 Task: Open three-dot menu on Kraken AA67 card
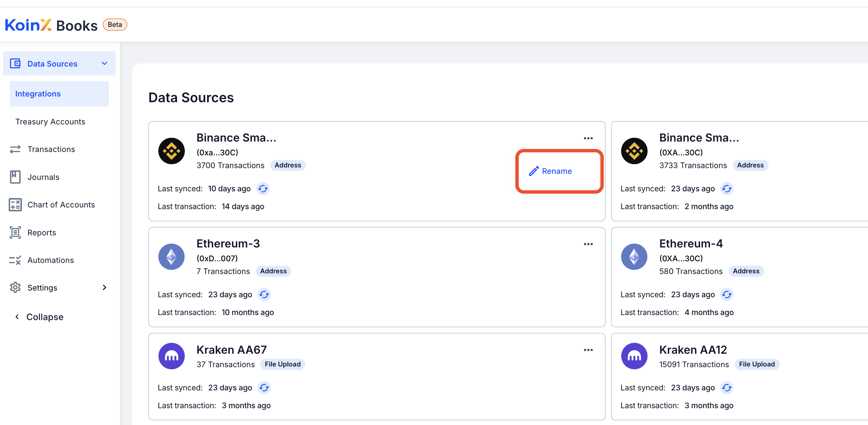(x=588, y=350)
